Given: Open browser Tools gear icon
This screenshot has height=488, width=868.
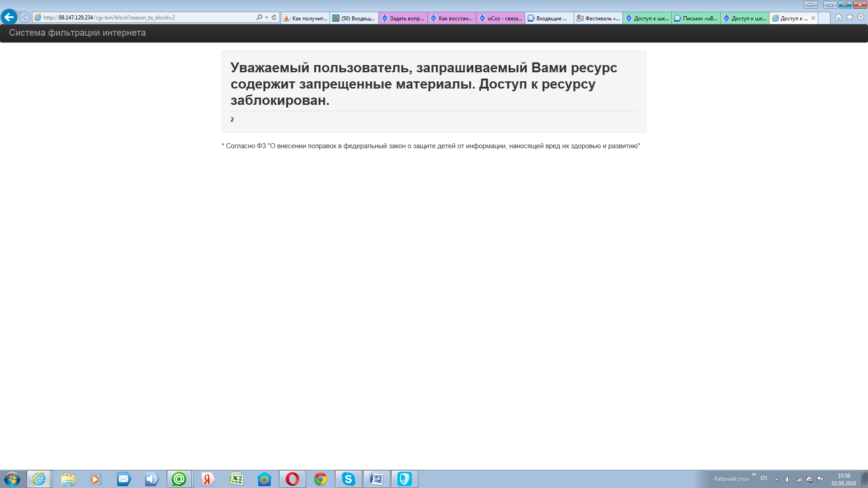Looking at the screenshot, I should (x=861, y=17).
